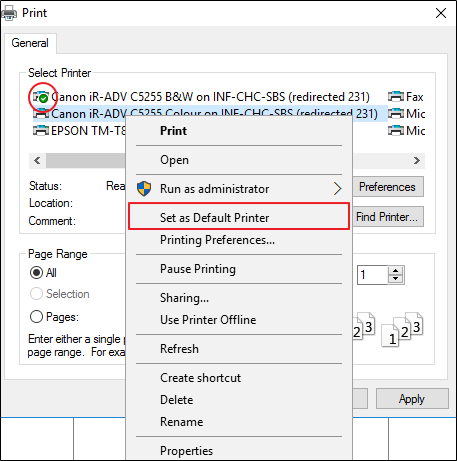Screen dimensions: 457x461
Task: Click the number of copies field
Action: tap(372, 275)
